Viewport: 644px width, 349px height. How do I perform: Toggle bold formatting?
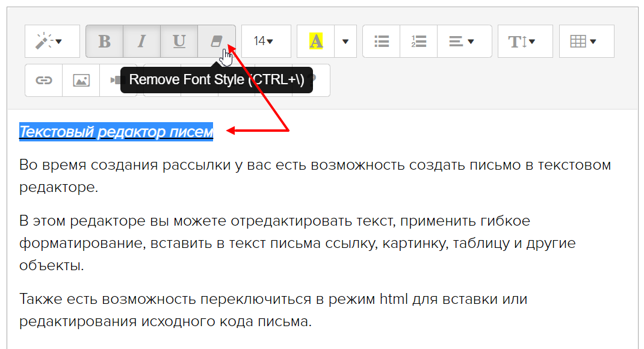(105, 42)
